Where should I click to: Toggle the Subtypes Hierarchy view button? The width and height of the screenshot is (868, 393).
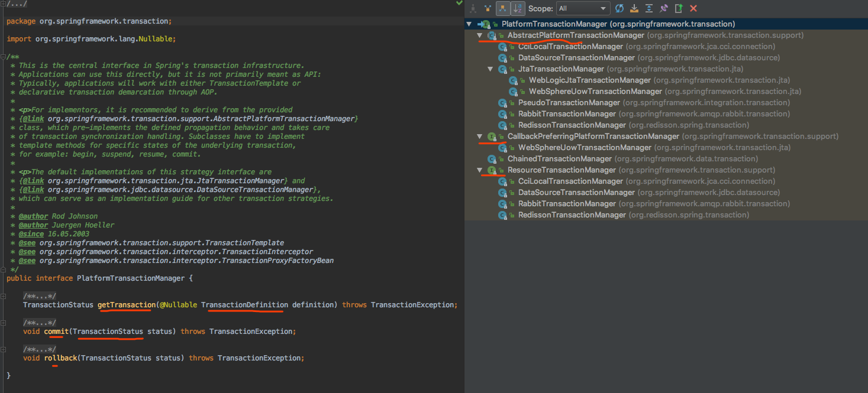502,8
